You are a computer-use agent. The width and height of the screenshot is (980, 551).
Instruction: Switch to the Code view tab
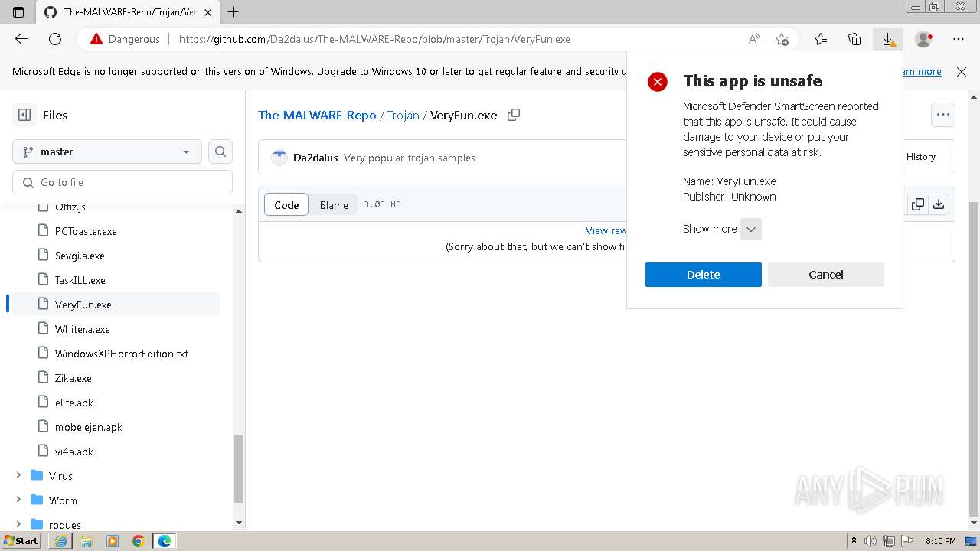[x=286, y=204]
